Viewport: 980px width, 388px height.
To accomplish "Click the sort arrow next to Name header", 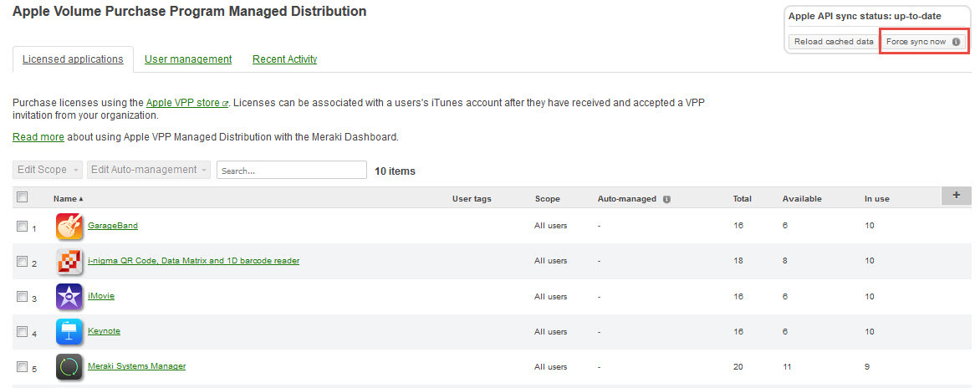I will pyautogui.click(x=81, y=199).
